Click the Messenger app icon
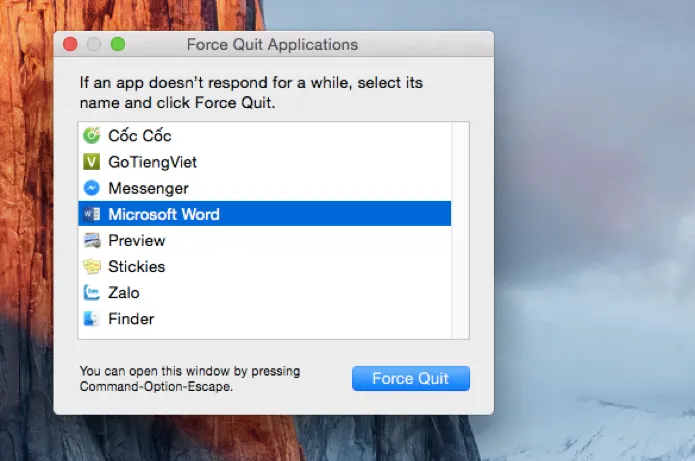The width and height of the screenshot is (695, 461). click(x=92, y=188)
